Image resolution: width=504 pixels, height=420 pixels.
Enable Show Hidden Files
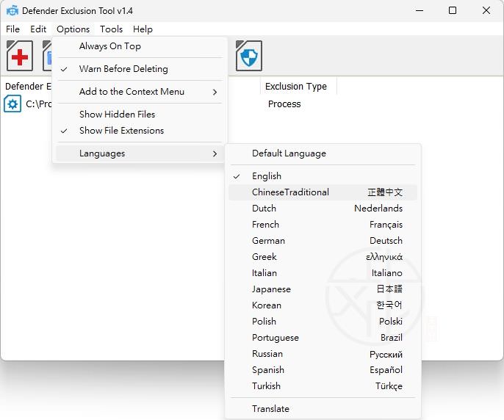pos(140,114)
